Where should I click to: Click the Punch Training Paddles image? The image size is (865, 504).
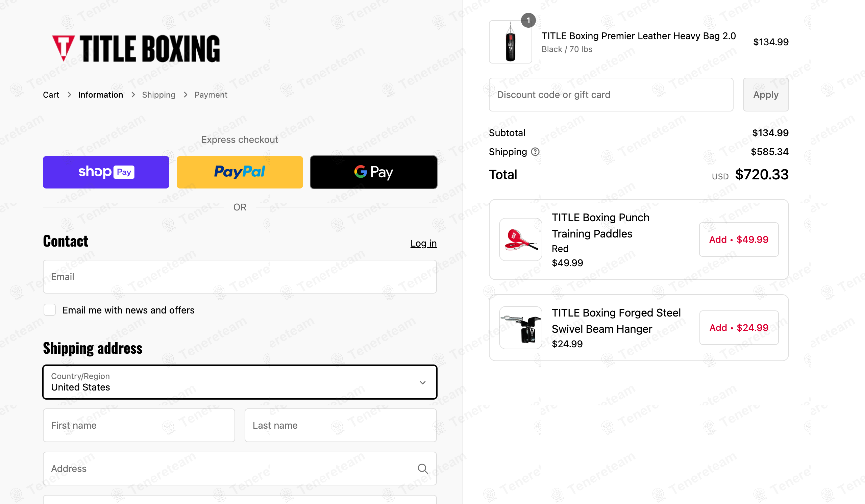(520, 240)
